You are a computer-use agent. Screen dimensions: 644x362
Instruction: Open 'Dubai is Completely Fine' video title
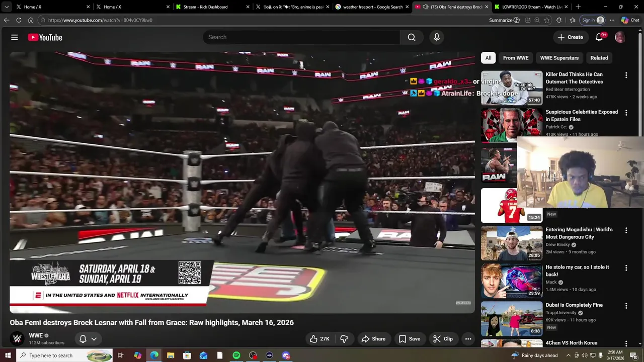click(574, 305)
